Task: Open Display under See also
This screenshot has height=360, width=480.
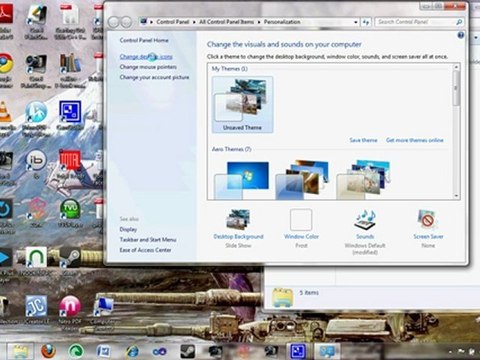Action: pos(128,229)
